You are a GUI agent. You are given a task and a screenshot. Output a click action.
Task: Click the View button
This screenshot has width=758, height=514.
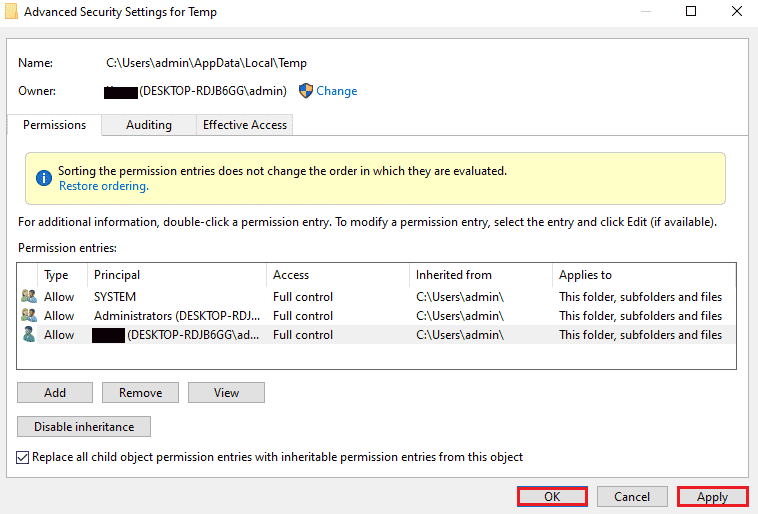[x=226, y=393]
